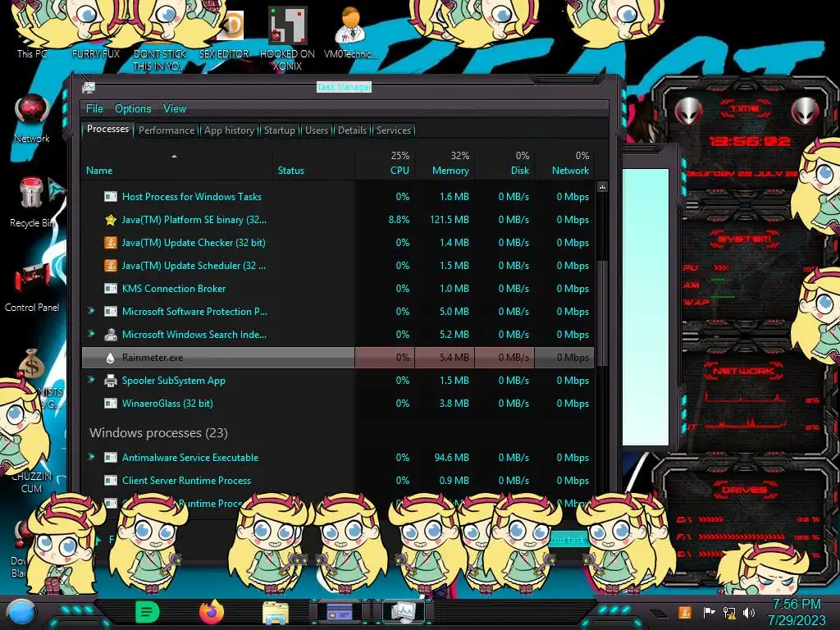Click the F:\ drive usage bar in Rainmeter
The image size is (840, 630).
(x=742, y=536)
